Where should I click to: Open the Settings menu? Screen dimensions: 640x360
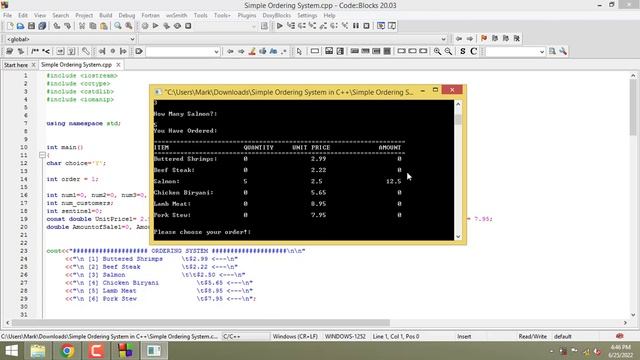[x=307, y=16]
